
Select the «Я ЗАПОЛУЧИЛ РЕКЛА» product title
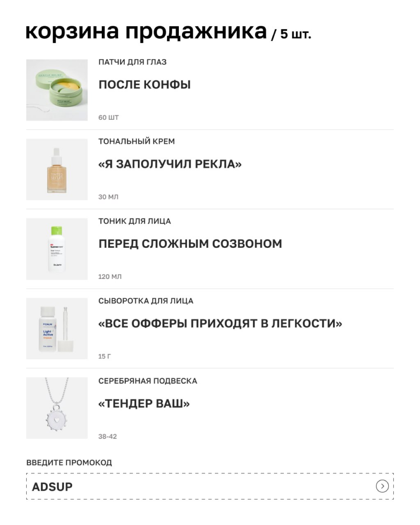coord(170,163)
